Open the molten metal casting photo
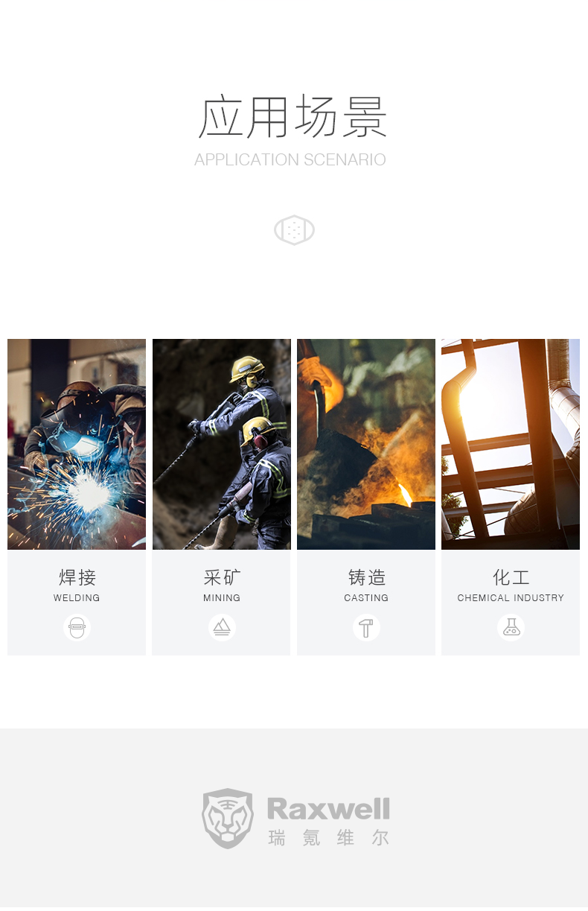588x911 pixels. pyautogui.click(x=366, y=444)
